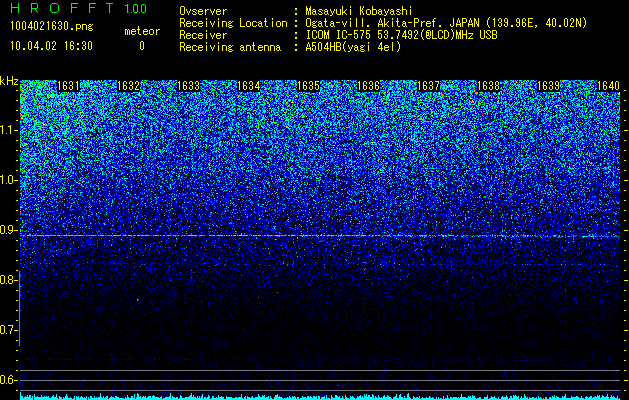
Task: Click the ICOM IC-575 53.7492 receiver text
Action: point(401,35)
